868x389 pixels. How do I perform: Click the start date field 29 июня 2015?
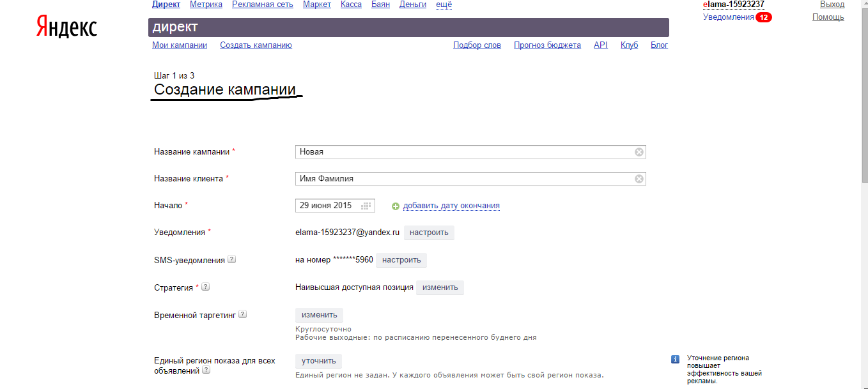tap(335, 206)
